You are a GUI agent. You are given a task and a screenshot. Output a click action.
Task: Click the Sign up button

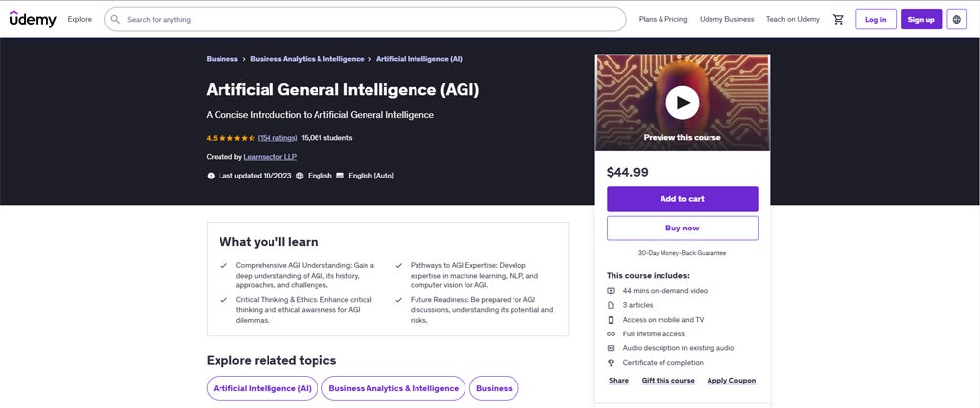pyautogui.click(x=920, y=20)
